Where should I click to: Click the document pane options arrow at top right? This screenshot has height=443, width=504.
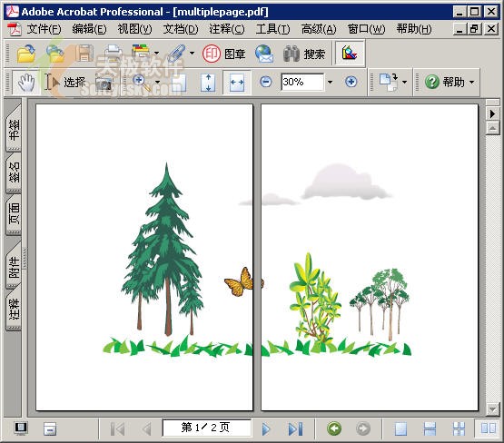pyautogui.click(x=492, y=113)
